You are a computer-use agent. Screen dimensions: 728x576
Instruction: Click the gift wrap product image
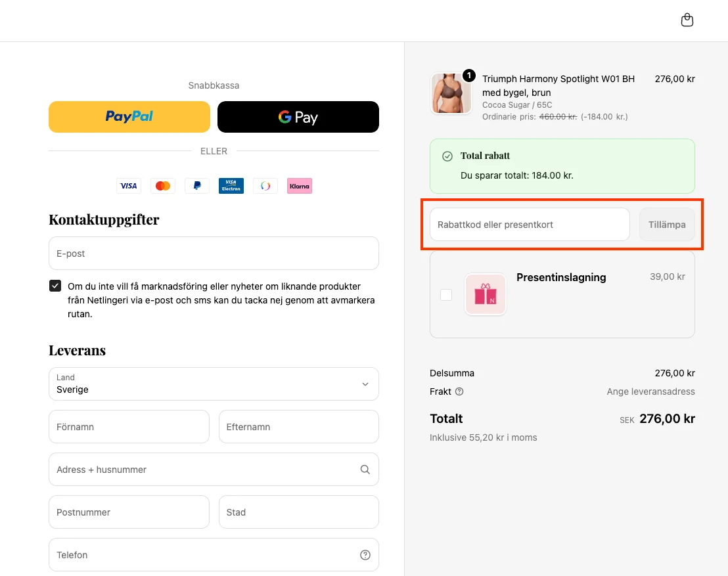(x=486, y=294)
